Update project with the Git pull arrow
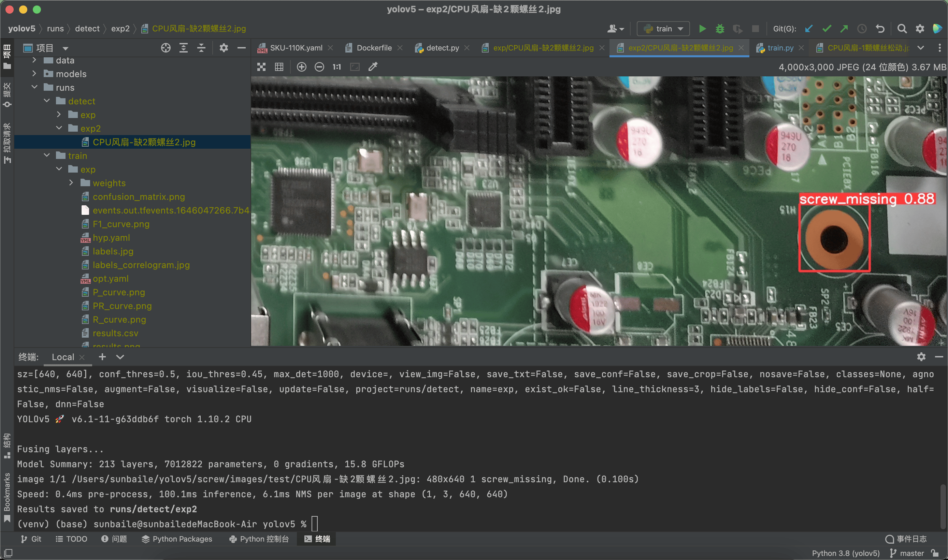Screen dimensions: 948x560 coord(808,29)
